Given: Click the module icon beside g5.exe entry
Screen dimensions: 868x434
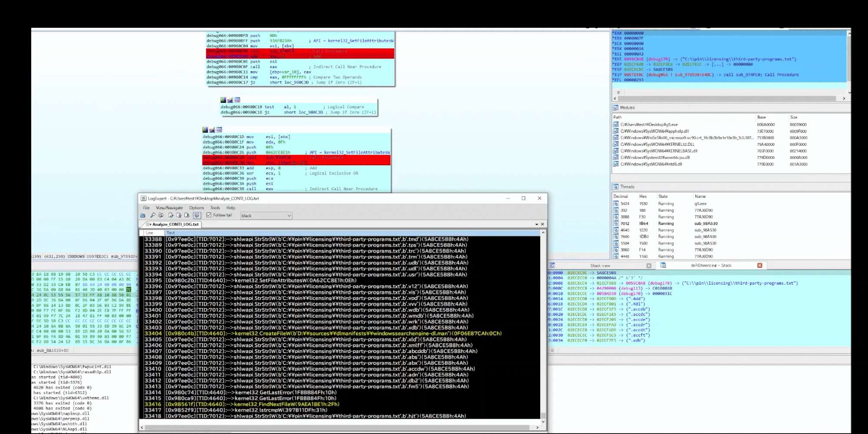Looking at the screenshot, I should (615, 124).
